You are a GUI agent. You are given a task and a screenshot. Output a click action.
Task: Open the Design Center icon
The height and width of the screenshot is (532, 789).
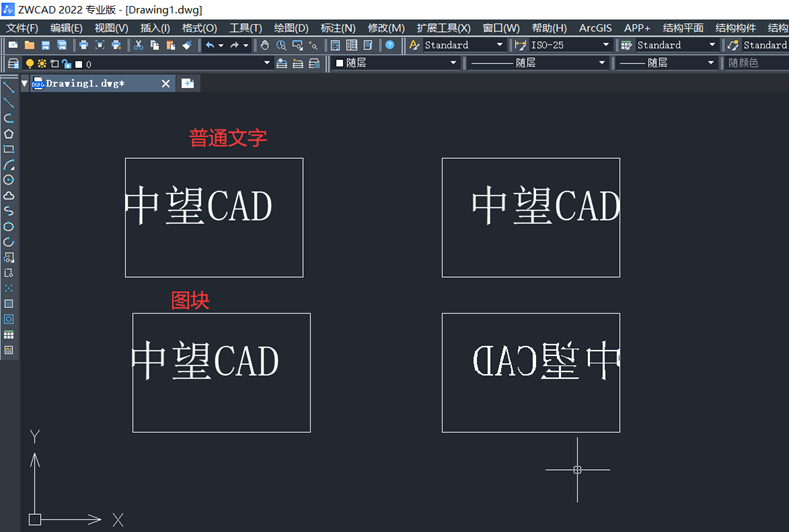(x=351, y=45)
